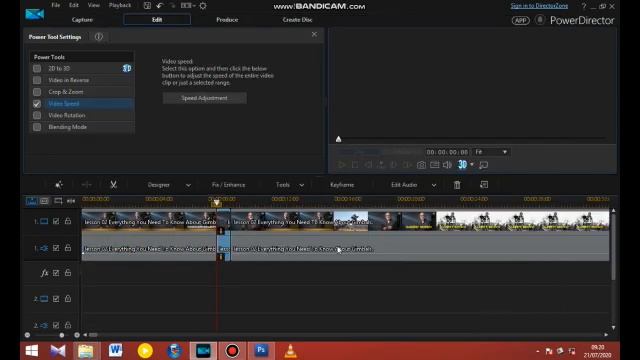640x360 pixels.
Task: Switch to the Produce tab
Action: (x=227, y=20)
